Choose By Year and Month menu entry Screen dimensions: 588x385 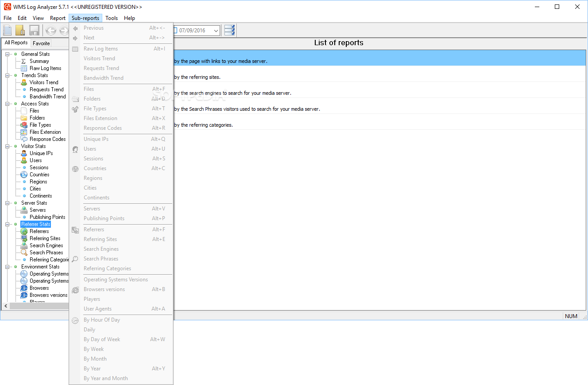pos(121,378)
